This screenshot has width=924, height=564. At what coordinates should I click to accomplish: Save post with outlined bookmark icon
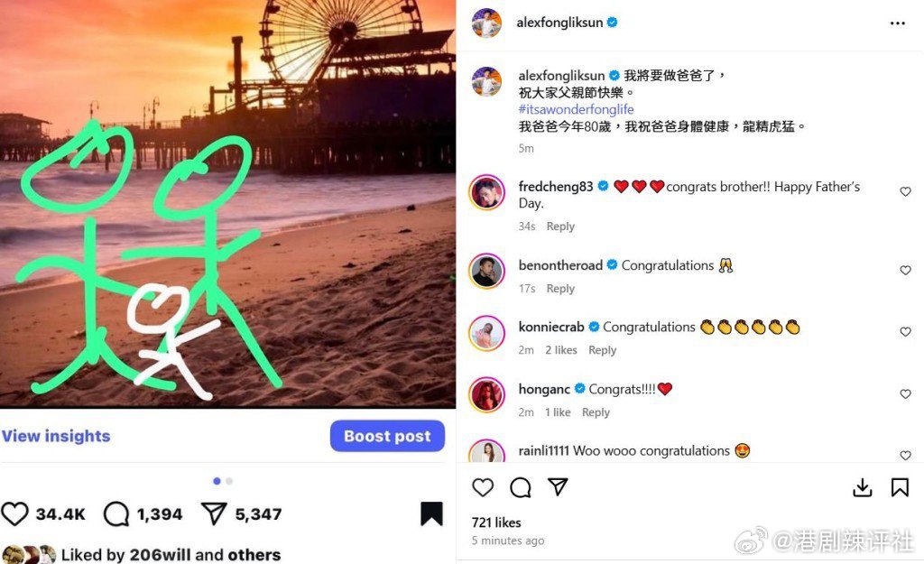pos(900,487)
